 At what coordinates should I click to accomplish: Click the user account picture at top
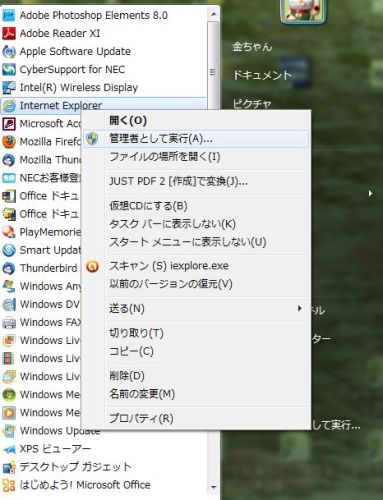pyautogui.click(x=303, y=11)
